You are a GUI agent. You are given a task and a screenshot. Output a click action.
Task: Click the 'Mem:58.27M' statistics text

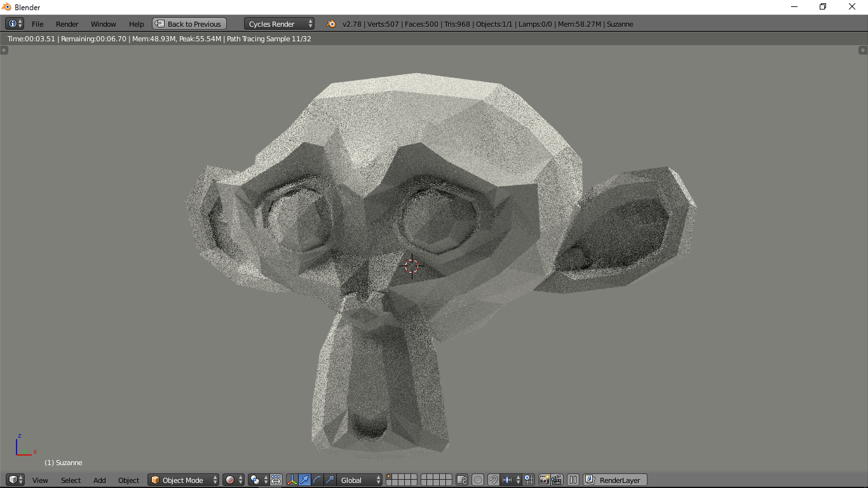[580, 24]
